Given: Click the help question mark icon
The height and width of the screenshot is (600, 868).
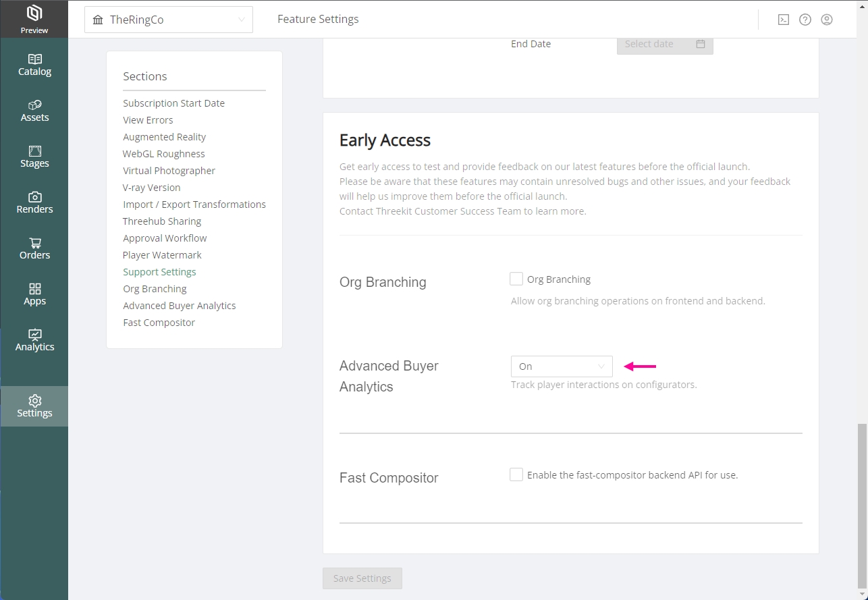Looking at the screenshot, I should tap(805, 20).
